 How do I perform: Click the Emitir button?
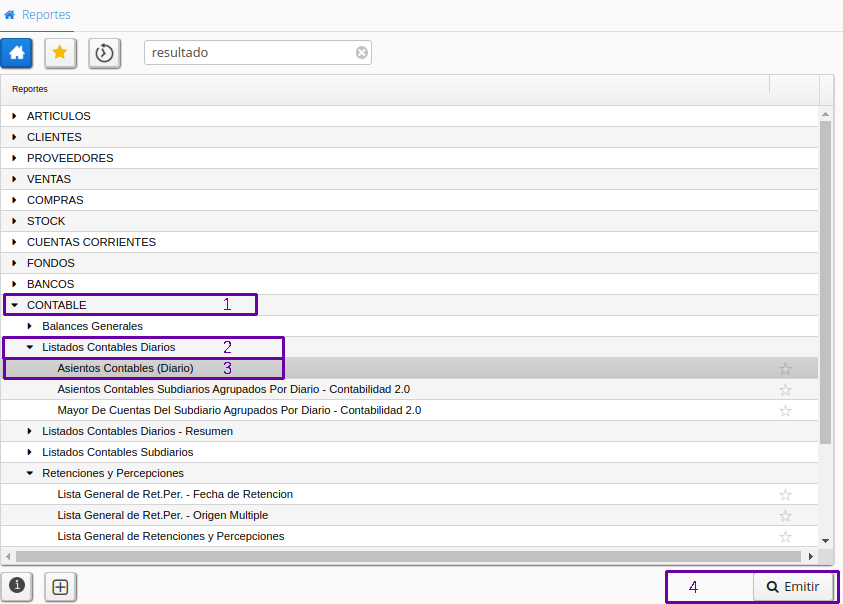click(x=793, y=587)
